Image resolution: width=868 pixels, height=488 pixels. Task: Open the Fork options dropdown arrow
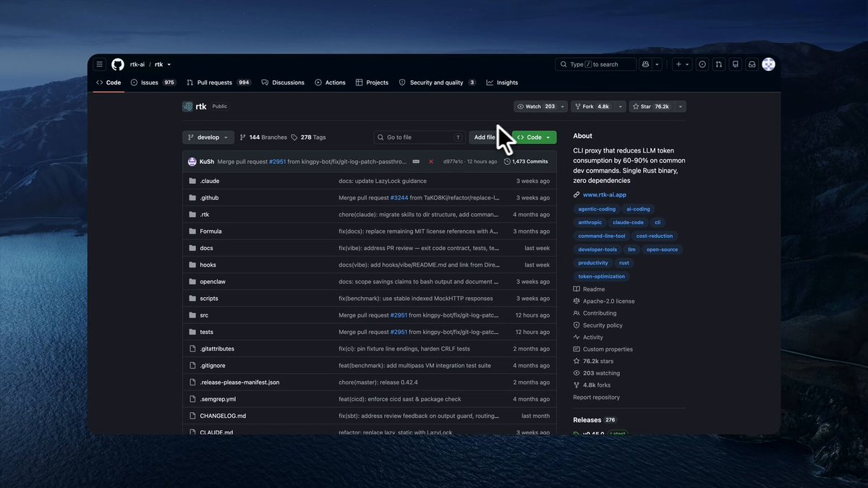point(621,106)
